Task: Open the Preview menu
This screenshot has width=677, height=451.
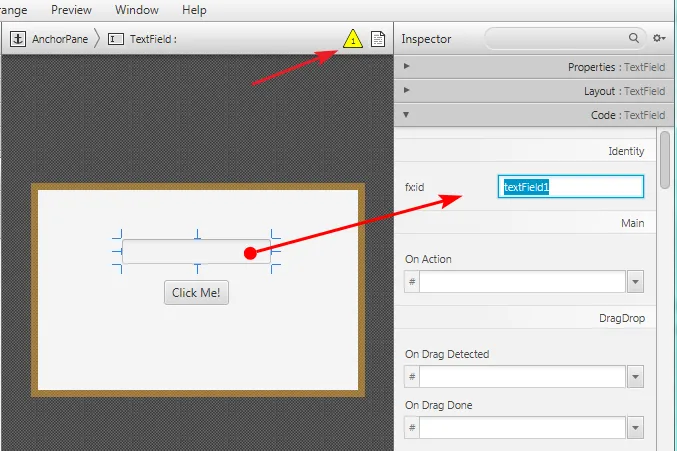Action: pos(71,10)
